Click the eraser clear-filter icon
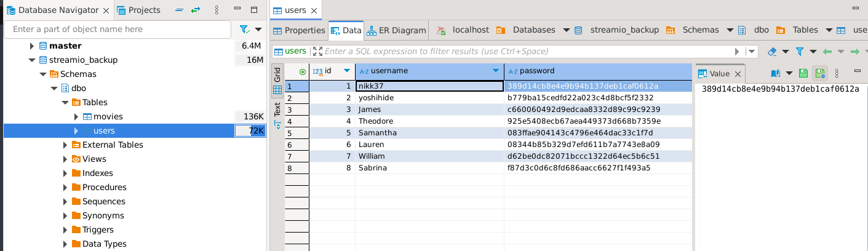Screen dimensions: 868x251 773,52
